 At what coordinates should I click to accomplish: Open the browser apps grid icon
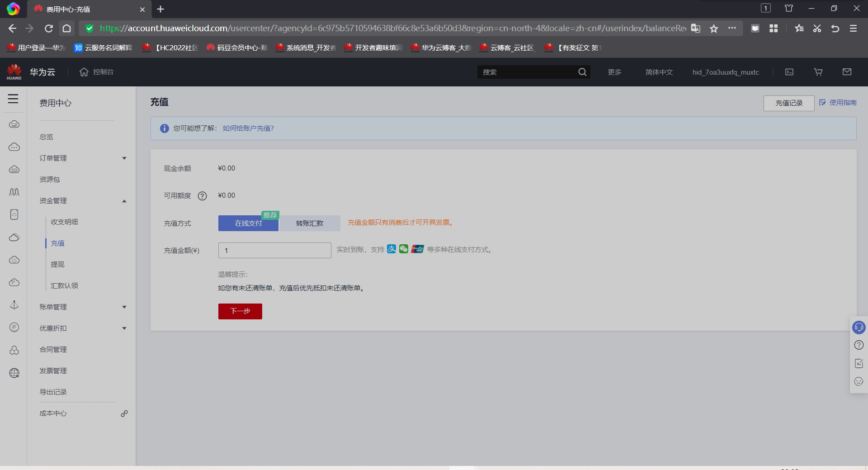774,28
